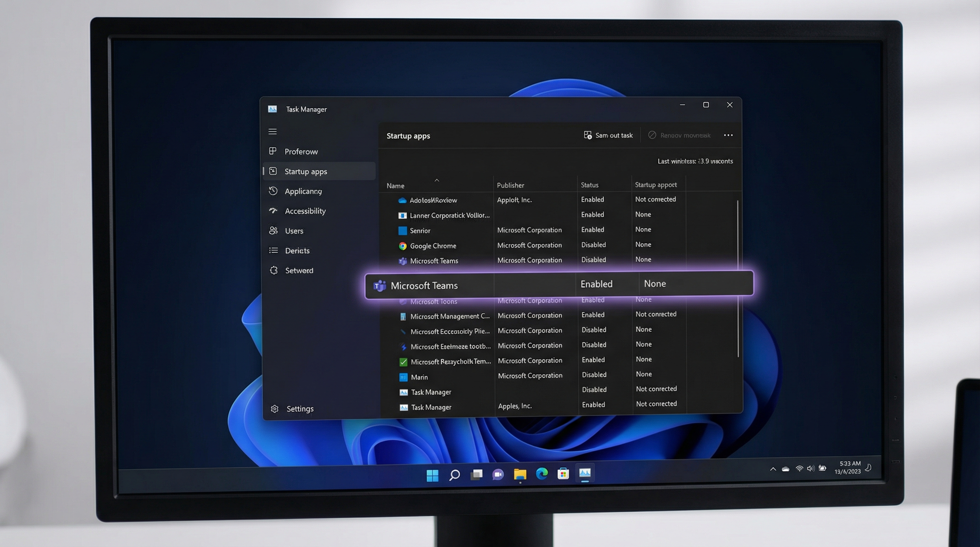
Task: Open the hamburger navigation menu
Action: tap(272, 132)
